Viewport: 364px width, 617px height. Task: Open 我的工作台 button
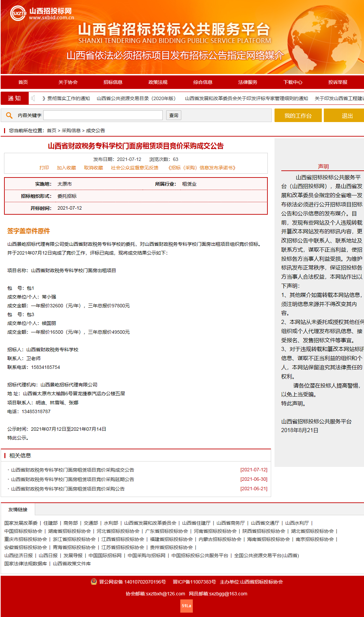tap(298, 116)
